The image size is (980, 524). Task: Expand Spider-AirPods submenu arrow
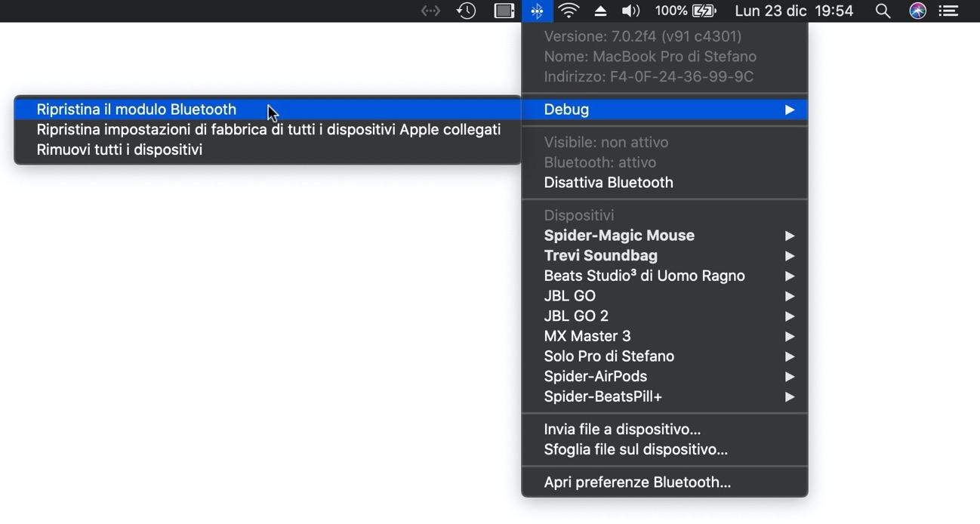pyautogui.click(x=789, y=377)
